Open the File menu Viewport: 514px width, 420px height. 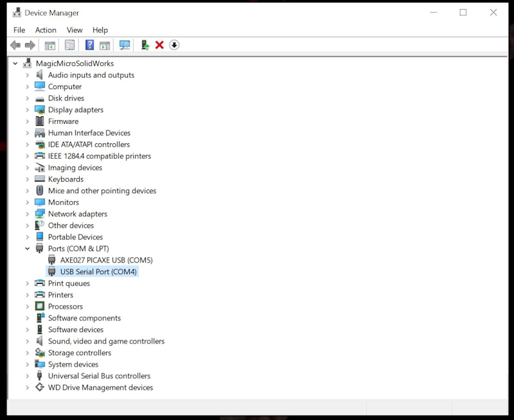tap(19, 30)
